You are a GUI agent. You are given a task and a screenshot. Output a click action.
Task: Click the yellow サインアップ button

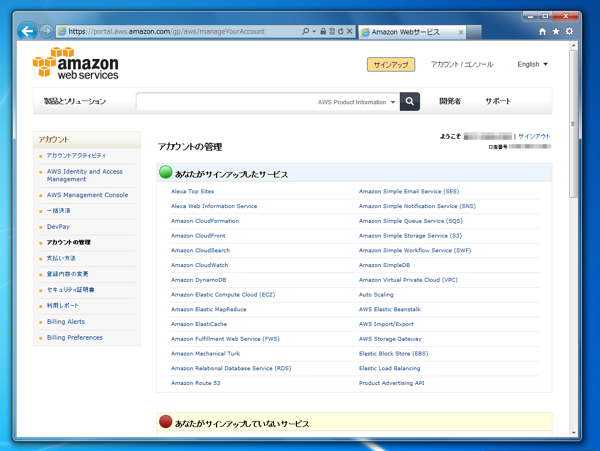pyautogui.click(x=391, y=65)
